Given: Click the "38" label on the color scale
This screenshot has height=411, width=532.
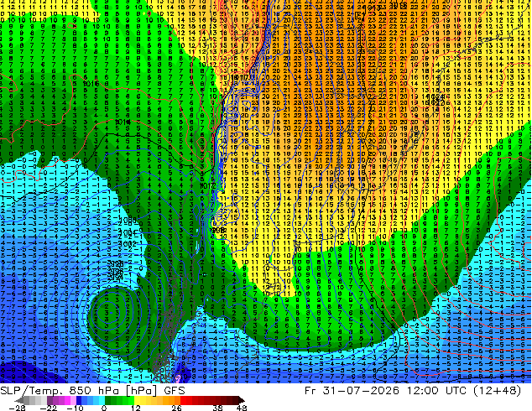Looking at the screenshot, I should pos(218,408).
